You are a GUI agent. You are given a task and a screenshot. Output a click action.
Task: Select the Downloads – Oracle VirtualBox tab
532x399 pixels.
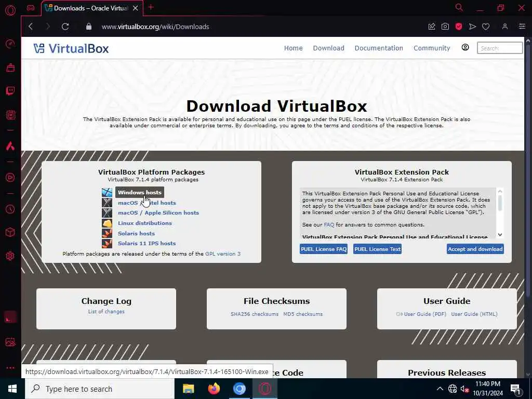pos(92,8)
